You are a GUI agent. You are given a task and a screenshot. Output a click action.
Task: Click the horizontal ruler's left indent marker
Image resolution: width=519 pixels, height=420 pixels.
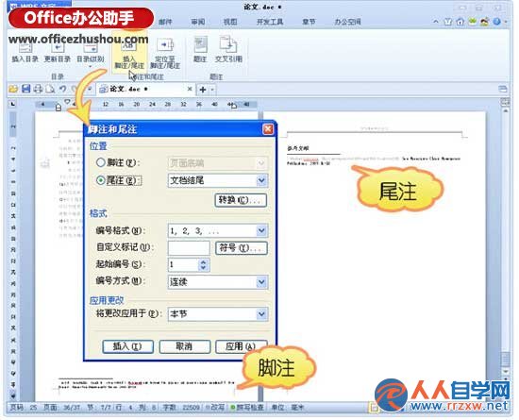pos(59,107)
